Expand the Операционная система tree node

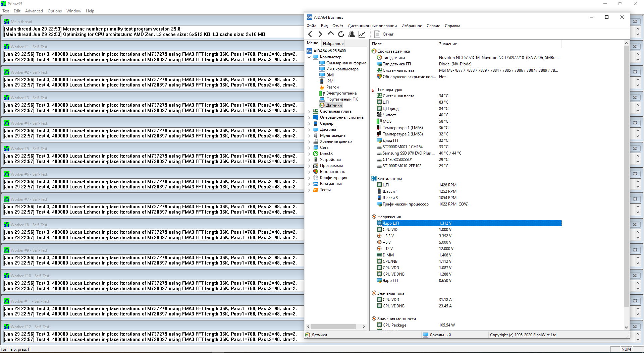coord(309,117)
